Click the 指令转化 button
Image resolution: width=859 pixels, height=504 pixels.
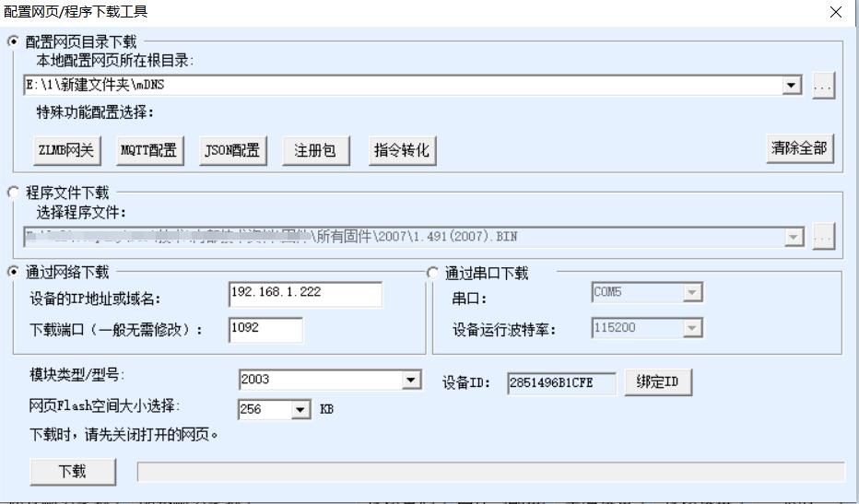401,151
